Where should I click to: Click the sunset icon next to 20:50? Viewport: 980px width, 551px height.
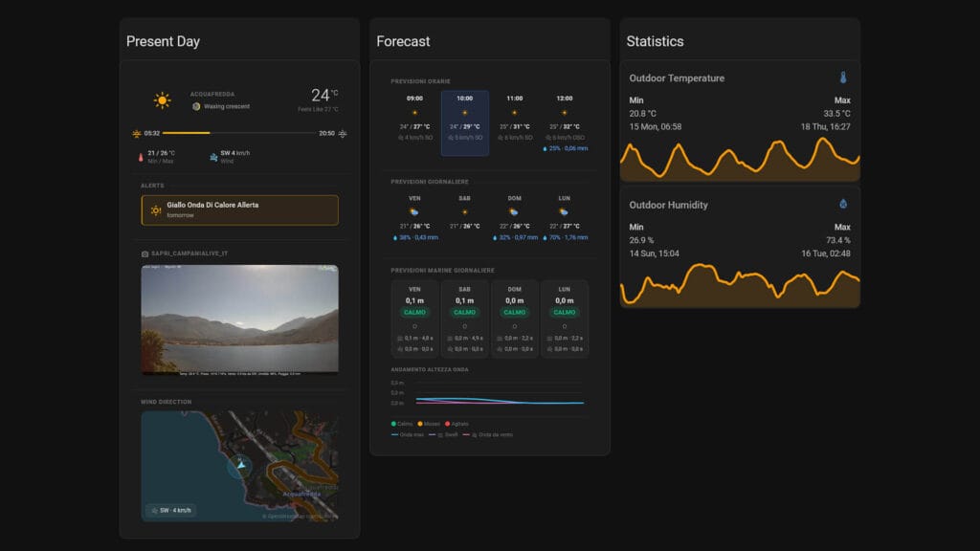(x=343, y=134)
